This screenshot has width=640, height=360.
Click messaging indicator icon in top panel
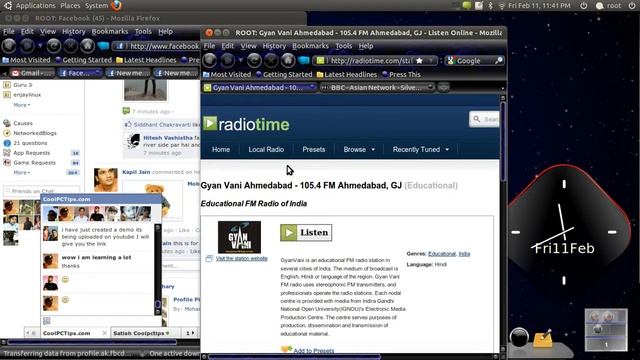click(x=467, y=5)
